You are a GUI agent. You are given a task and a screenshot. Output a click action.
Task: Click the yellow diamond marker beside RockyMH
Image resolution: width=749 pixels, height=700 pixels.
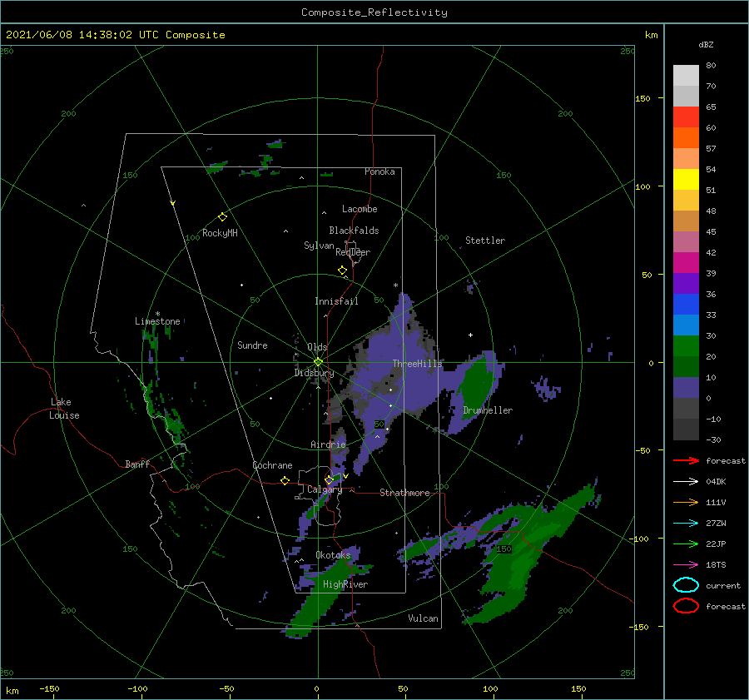222,217
